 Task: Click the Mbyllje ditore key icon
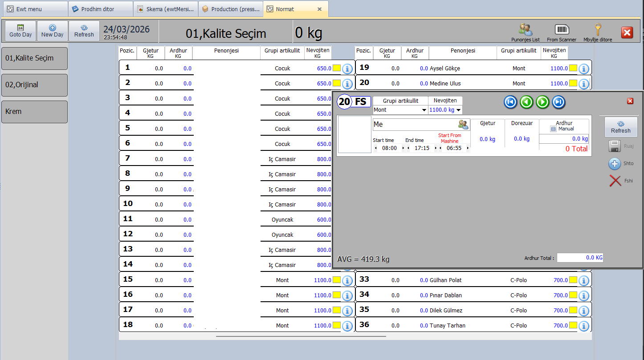pyautogui.click(x=598, y=30)
